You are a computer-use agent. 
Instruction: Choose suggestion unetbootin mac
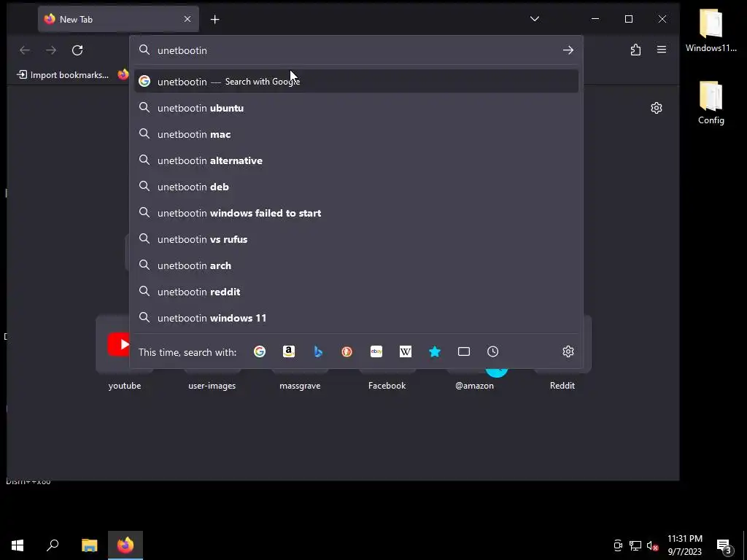click(x=356, y=134)
